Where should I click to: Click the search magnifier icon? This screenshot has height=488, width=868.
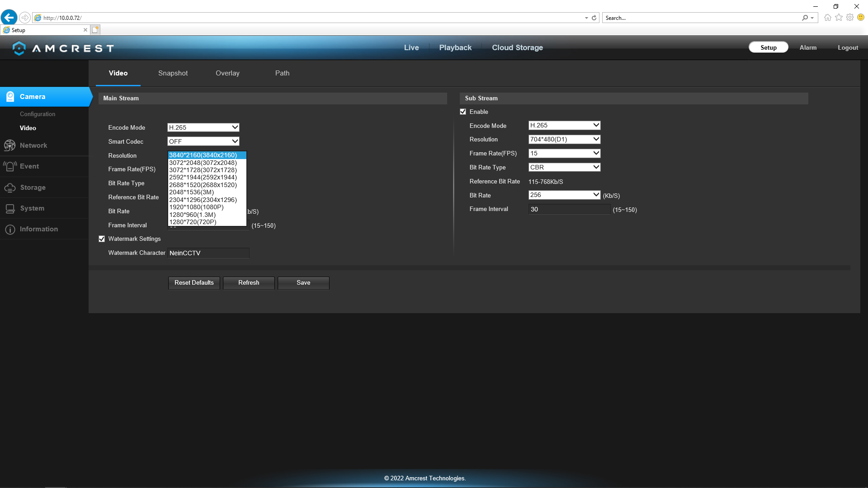(x=805, y=18)
